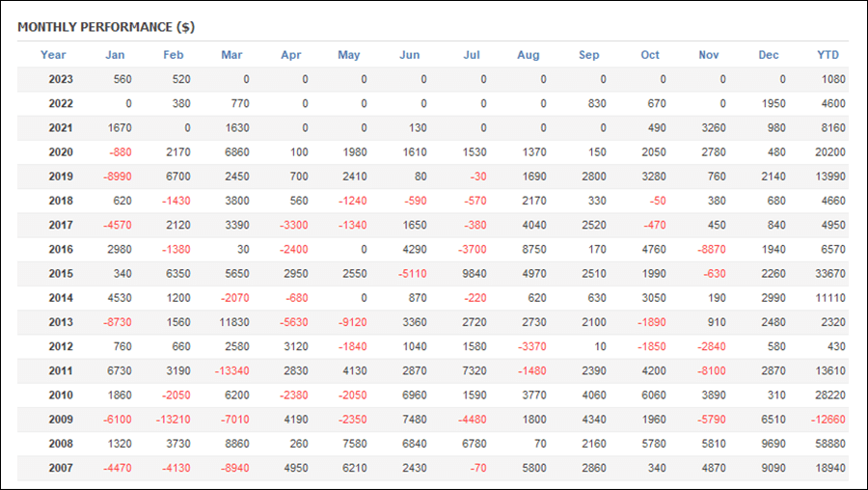Click the 2013 March value 11830
This screenshot has height=490, width=868.
tap(234, 322)
